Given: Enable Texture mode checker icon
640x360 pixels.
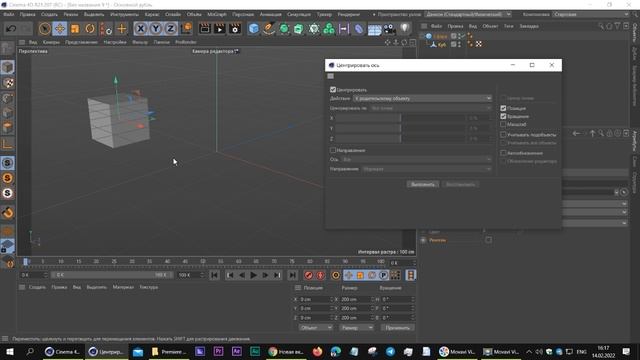Looking at the screenshot, I should coord(7,83).
